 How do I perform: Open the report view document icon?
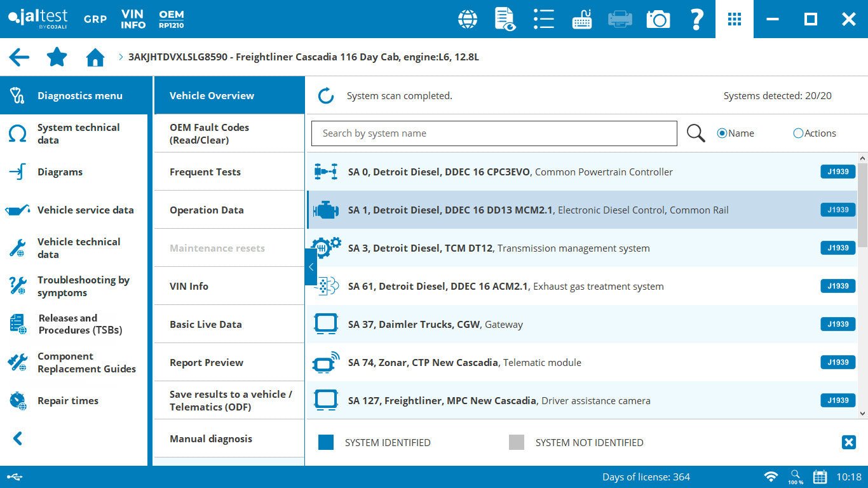[505, 19]
